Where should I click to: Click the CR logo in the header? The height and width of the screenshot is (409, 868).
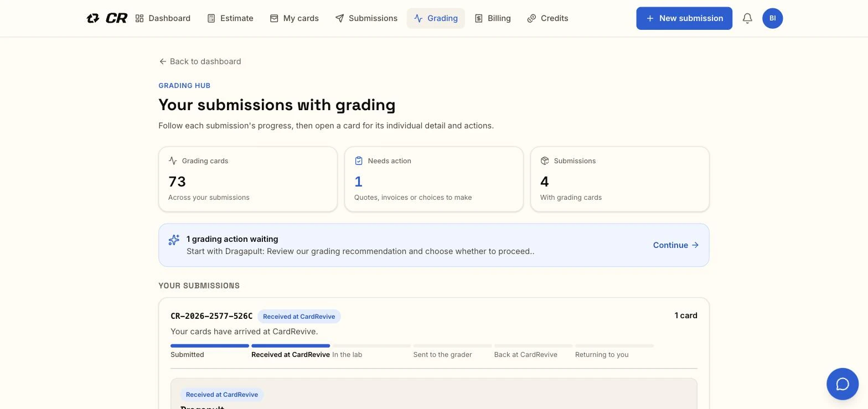107,18
